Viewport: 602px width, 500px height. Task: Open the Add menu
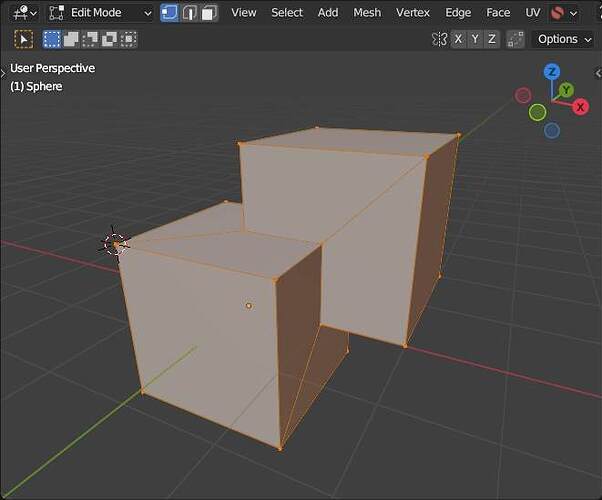pos(328,13)
